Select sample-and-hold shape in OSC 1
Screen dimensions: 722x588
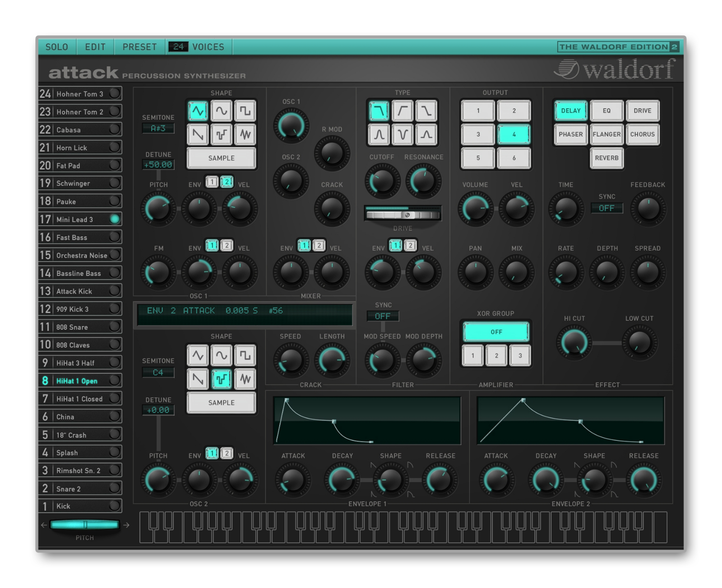click(221, 134)
